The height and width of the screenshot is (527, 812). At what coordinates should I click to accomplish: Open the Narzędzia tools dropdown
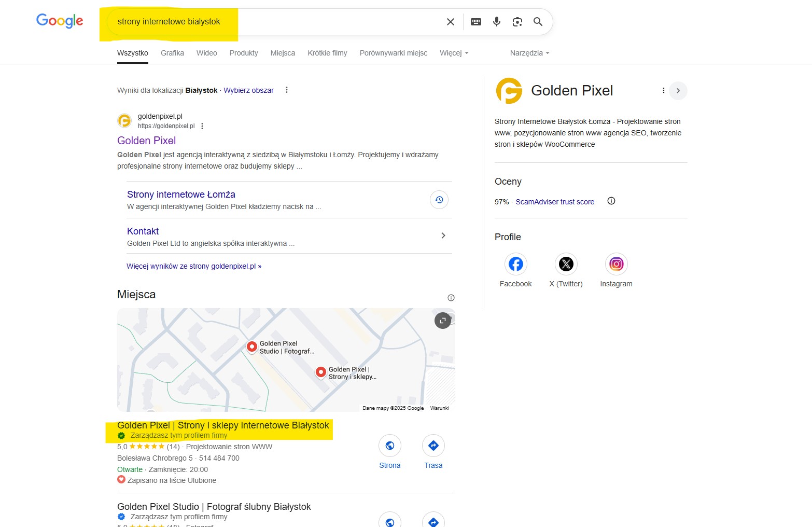click(x=529, y=53)
